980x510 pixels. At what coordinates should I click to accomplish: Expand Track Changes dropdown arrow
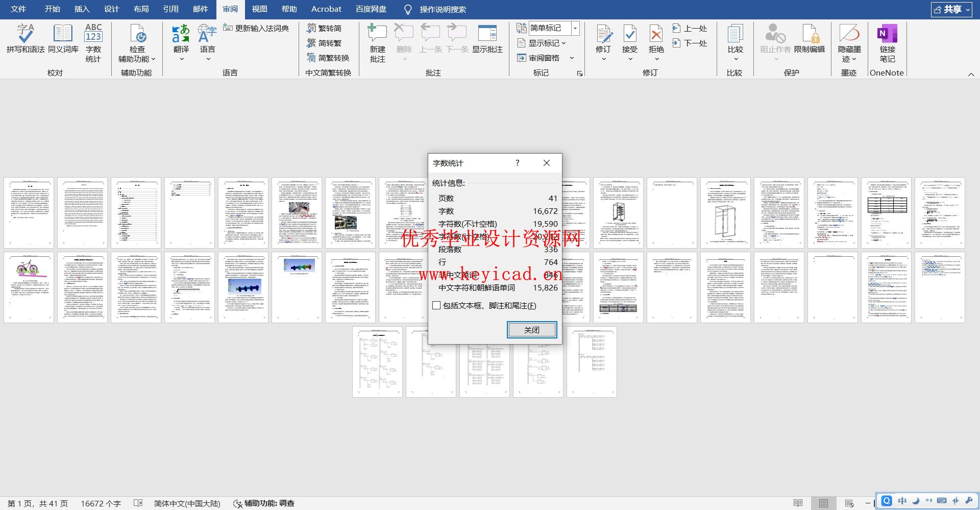point(603,59)
